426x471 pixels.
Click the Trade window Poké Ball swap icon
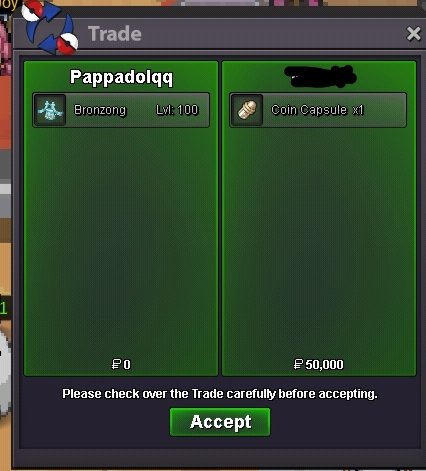[x=50, y=28]
